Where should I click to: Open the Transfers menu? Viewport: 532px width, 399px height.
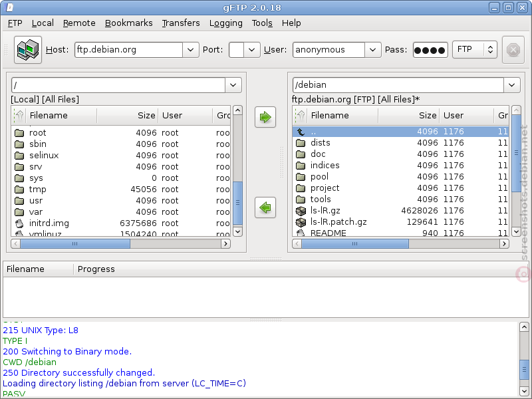point(181,23)
